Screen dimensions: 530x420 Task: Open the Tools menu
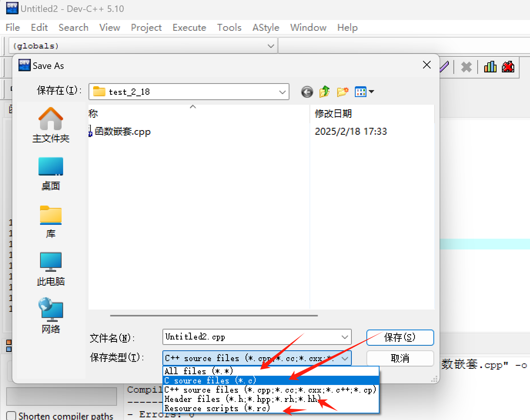tap(229, 28)
